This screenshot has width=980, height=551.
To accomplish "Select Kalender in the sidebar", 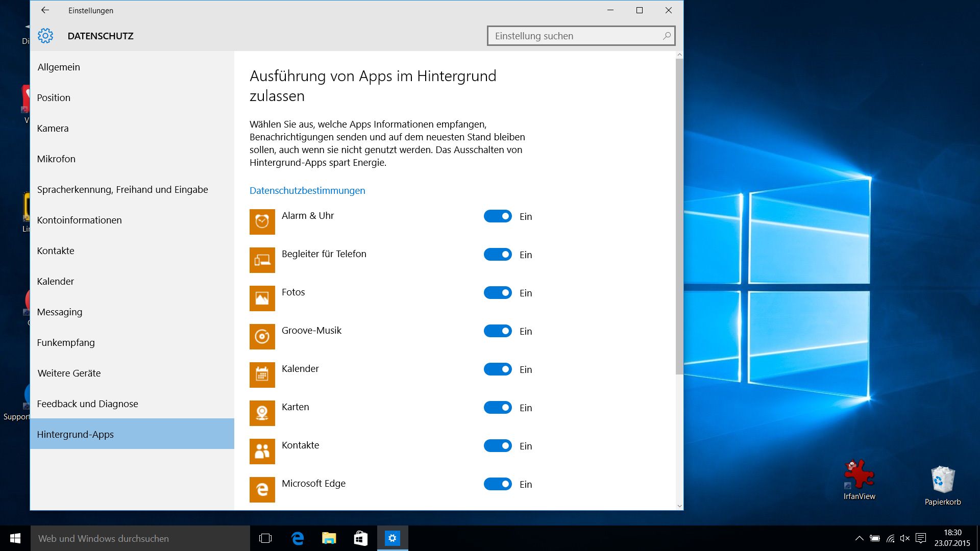I will click(132, 281).
